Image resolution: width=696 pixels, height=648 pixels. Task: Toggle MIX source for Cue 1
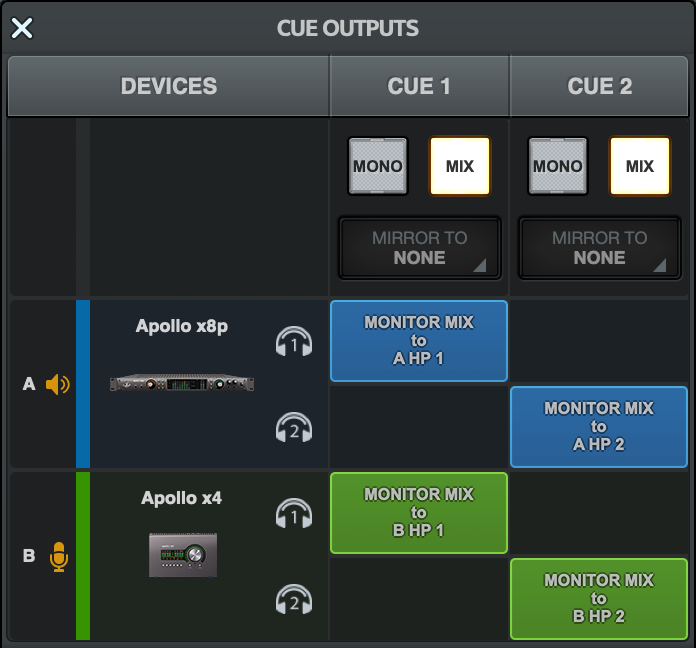click(460, 166)
